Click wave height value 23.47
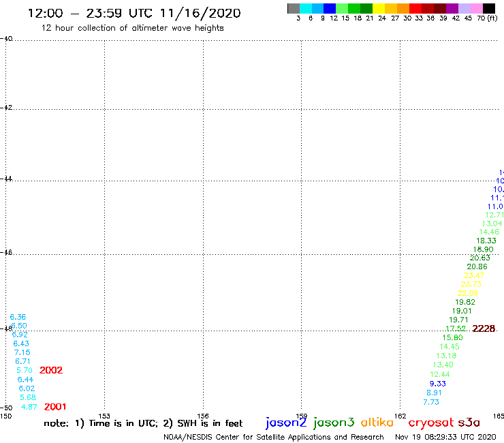 (474, 276)
